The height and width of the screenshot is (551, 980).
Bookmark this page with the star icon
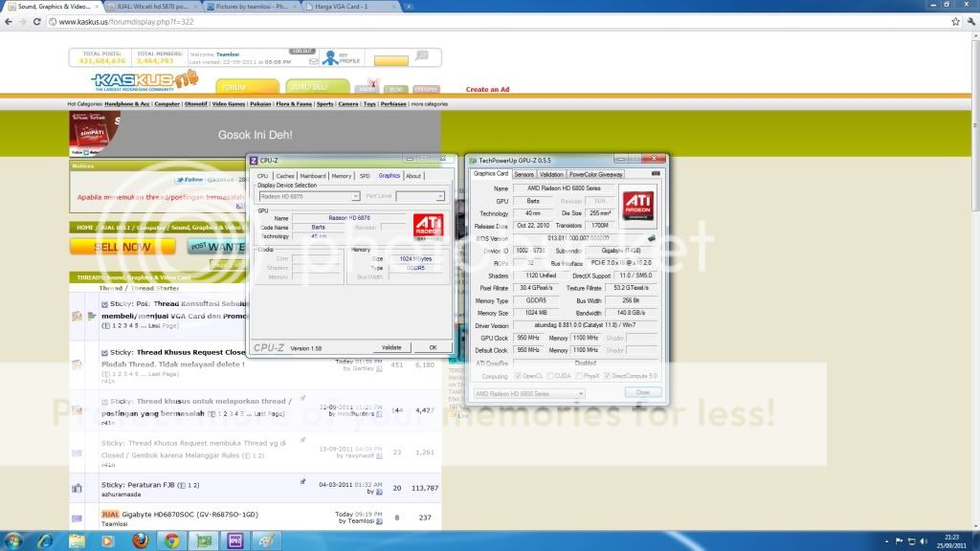(956, 21)
